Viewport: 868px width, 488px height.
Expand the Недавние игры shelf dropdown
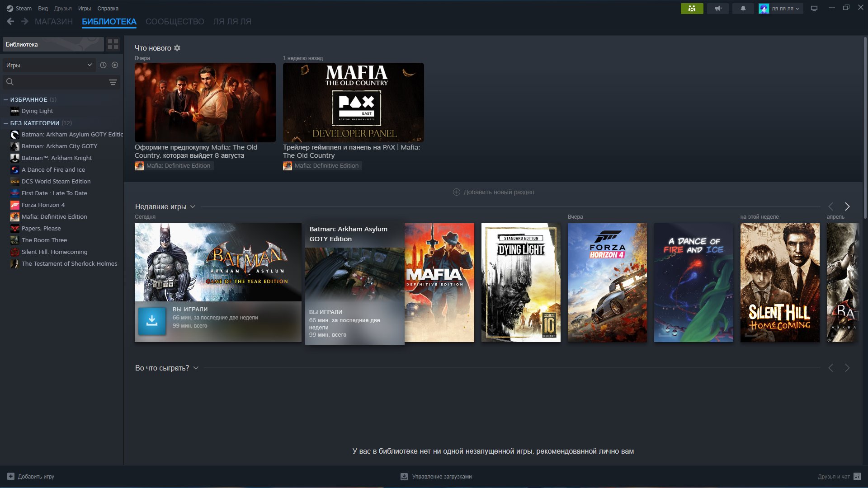[193, 206]
